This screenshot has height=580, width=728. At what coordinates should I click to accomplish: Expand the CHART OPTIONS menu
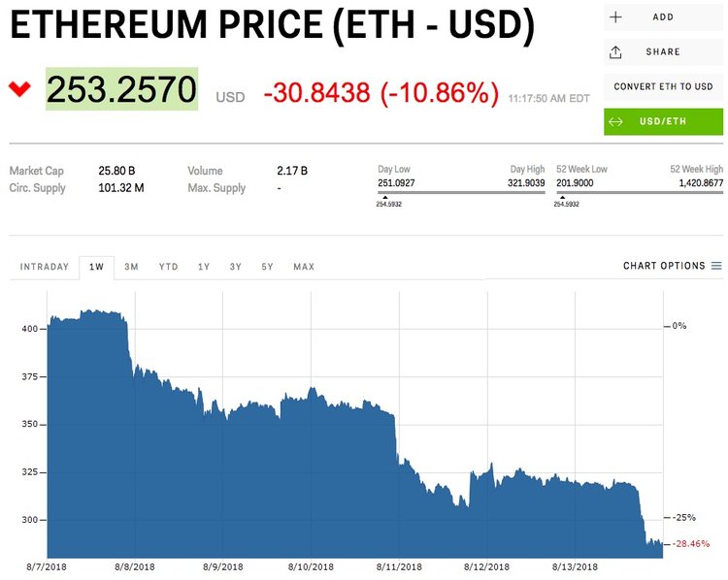[673, 266]
